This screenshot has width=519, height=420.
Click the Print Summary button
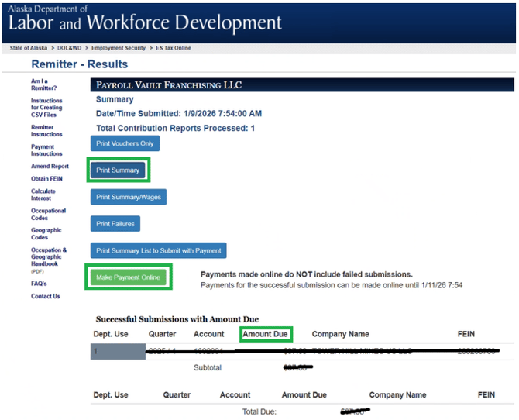[118, 170]
